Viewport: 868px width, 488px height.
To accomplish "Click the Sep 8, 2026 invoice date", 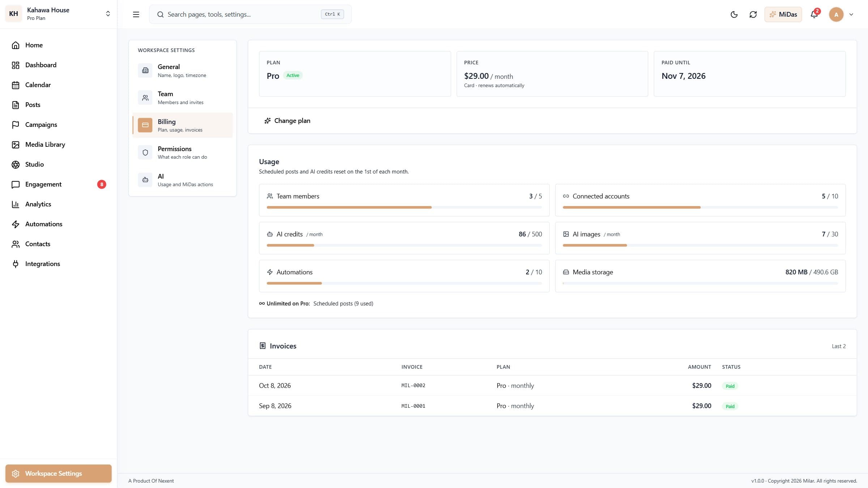I will point(275,406).
